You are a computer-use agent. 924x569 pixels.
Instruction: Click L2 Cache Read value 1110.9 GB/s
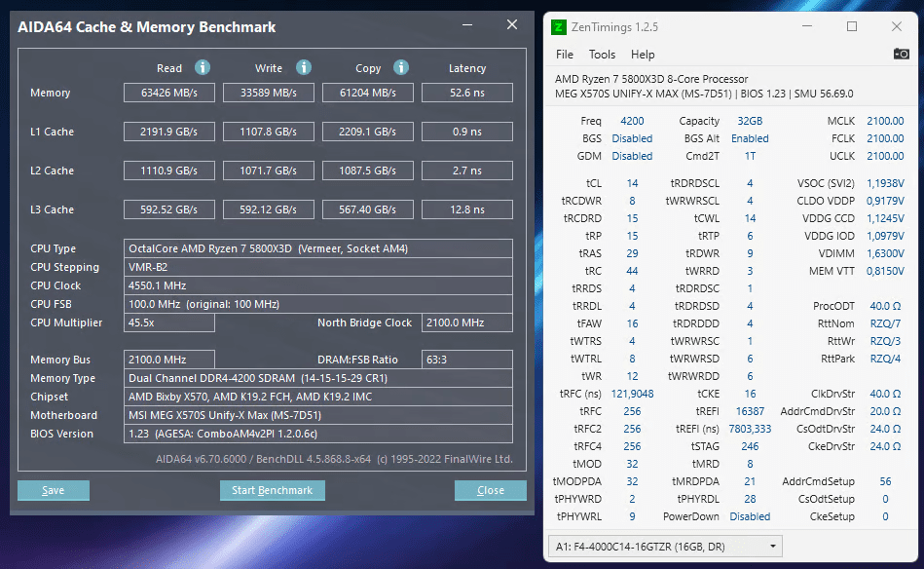pyautogui.click(x=169, y=171)
